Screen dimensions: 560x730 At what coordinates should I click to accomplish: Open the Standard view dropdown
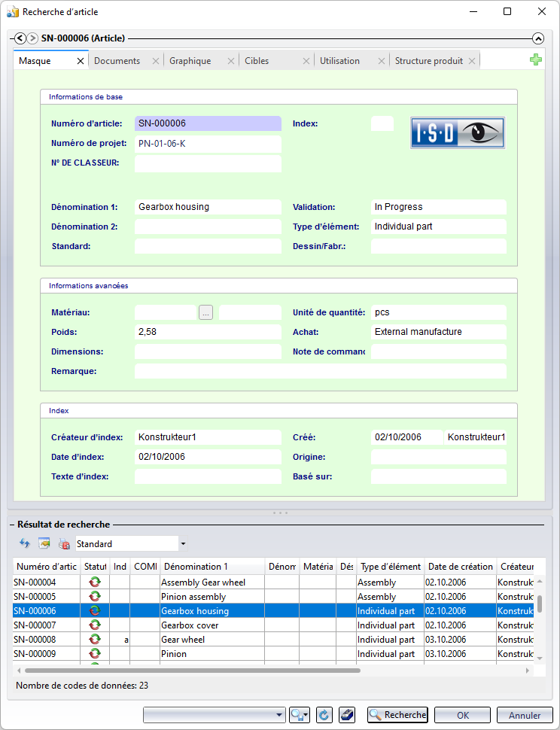tap(183, 543)
